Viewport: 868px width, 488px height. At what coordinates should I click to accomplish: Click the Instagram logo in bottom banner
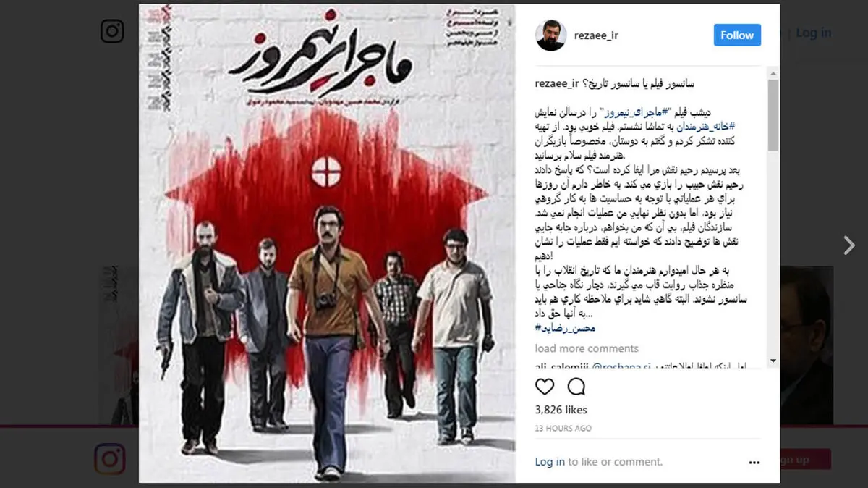(x=109, y=459)
